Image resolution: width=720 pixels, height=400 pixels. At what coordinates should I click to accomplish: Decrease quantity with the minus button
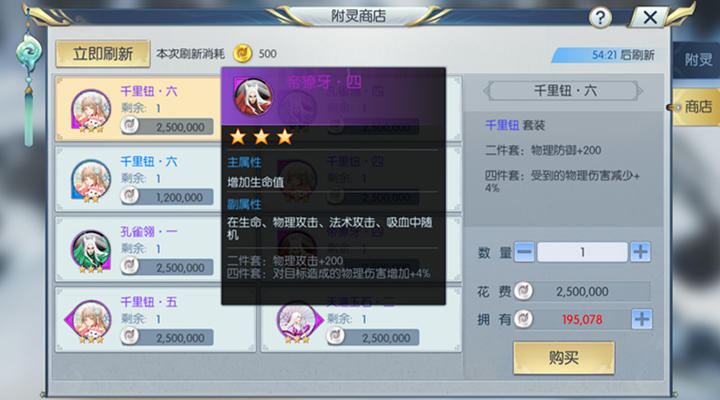click(524, 252)
